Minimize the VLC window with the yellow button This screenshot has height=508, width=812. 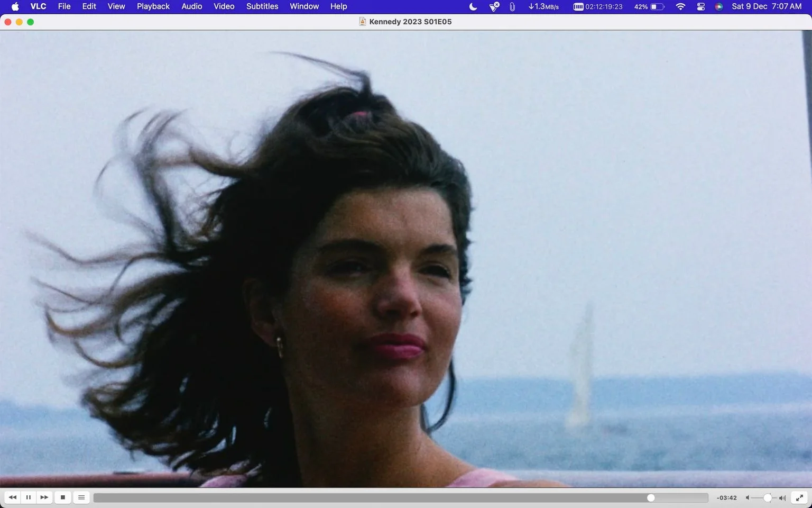(19, 22)
